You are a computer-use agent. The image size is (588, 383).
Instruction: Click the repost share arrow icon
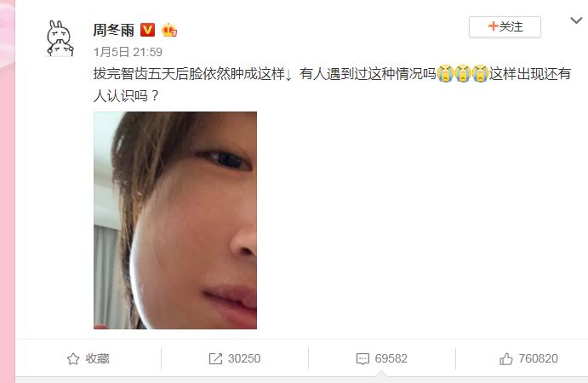[215, 359]
